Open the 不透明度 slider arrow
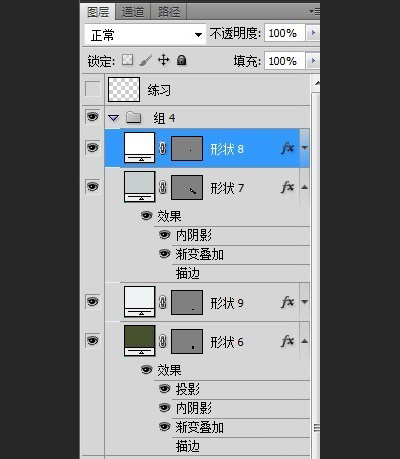This screenshot has height=459, width=400. 313,33
